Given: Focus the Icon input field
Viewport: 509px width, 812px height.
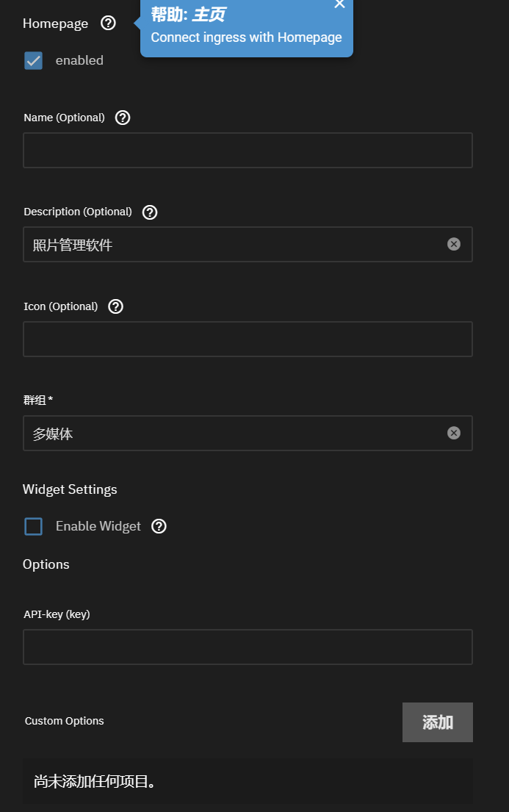Looking at the screenshot, I should [x=248, y=339].
